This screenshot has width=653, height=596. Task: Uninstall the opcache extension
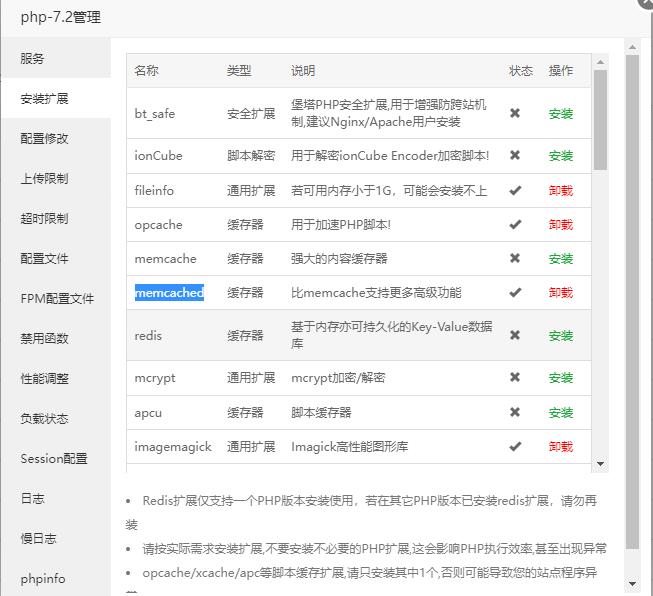point(561,225)
